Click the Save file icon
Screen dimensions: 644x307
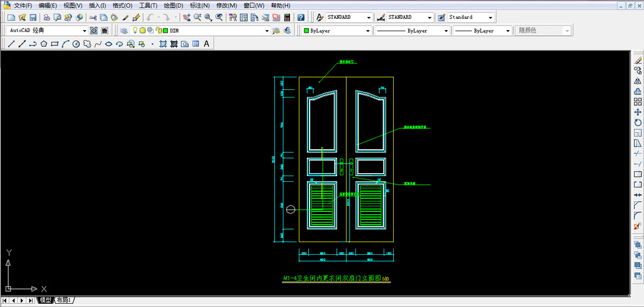click(33, 17)
